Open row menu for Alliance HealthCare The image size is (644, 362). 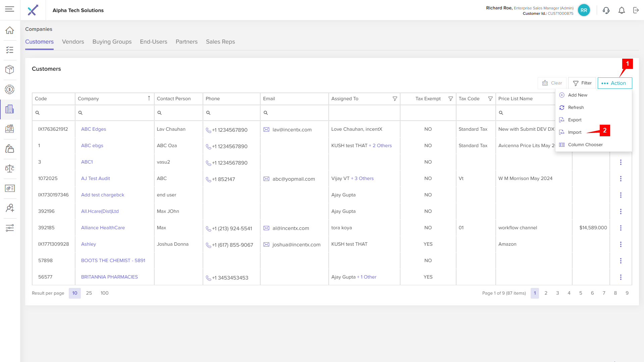[621, 228]
